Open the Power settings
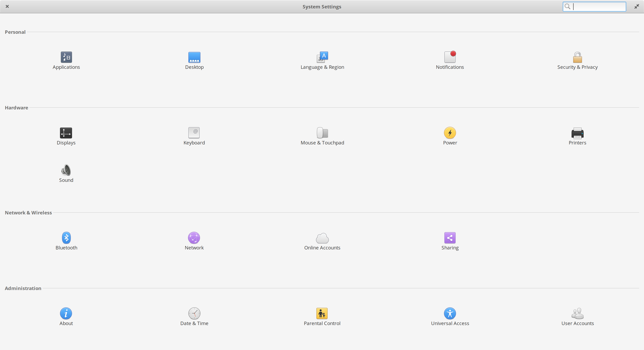 [450, 136]
